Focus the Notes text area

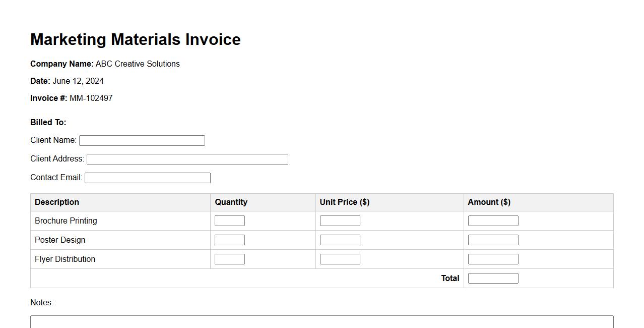(321, 322)
